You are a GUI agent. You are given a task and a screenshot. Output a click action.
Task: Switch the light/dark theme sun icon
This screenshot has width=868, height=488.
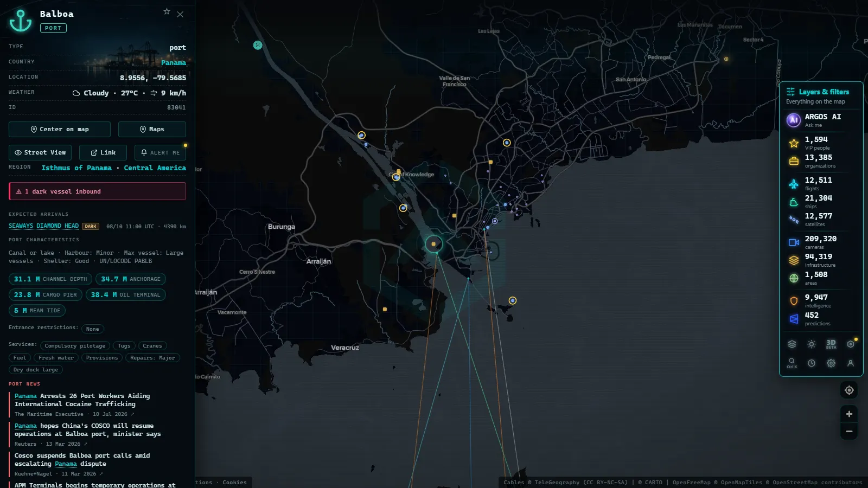tap(812, 344)
